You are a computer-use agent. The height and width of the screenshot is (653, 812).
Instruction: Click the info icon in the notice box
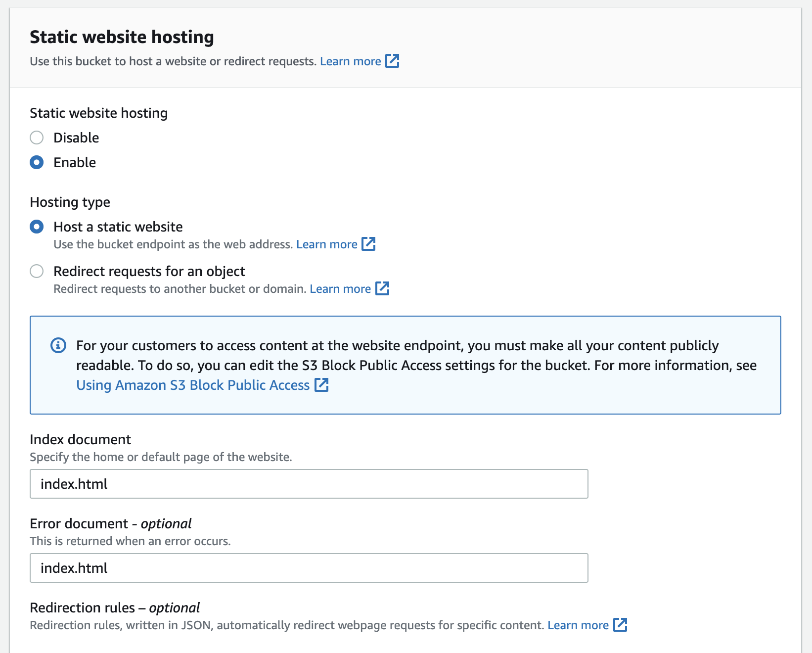pyautogui.click(x=58, y=345)
